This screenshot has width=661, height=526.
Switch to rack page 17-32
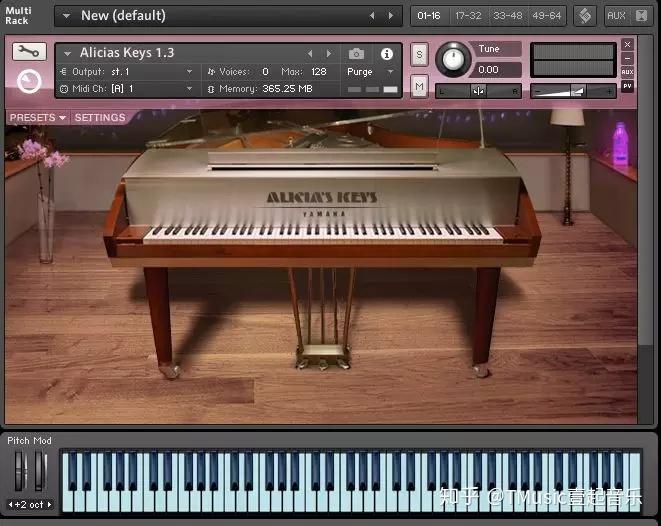[468, 16]
